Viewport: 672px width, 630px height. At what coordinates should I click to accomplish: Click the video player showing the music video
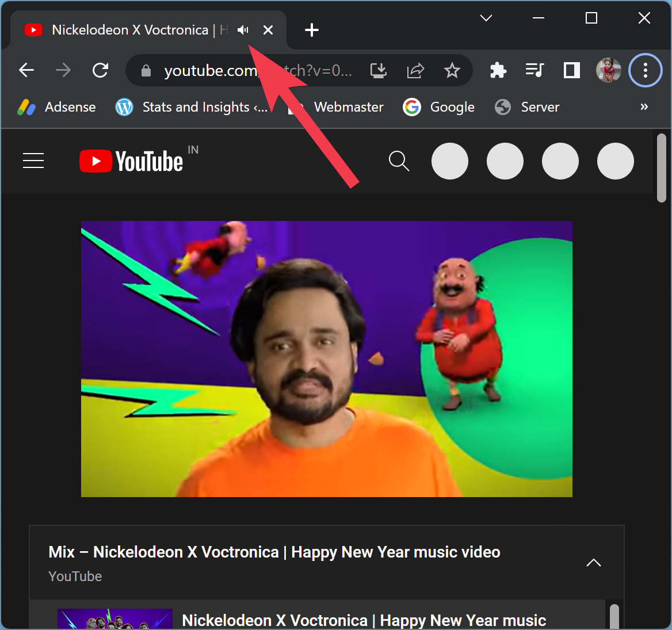[x=327, y=359]
